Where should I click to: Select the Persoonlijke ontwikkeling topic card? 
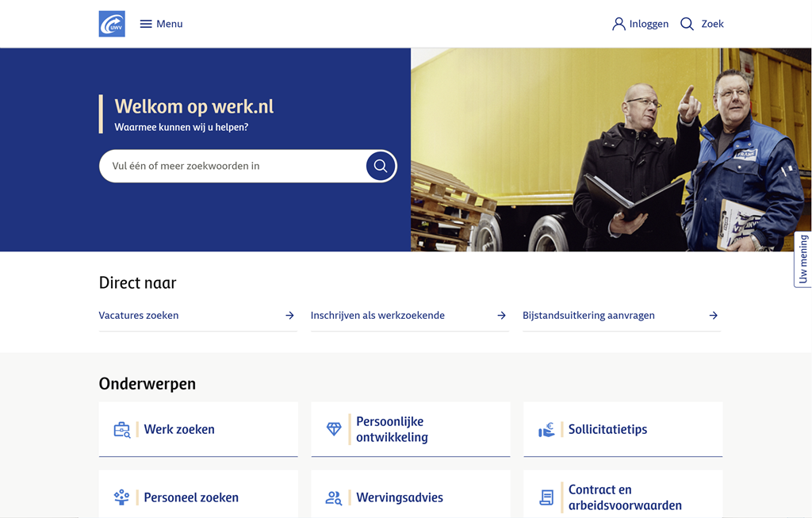coord(410,429)
